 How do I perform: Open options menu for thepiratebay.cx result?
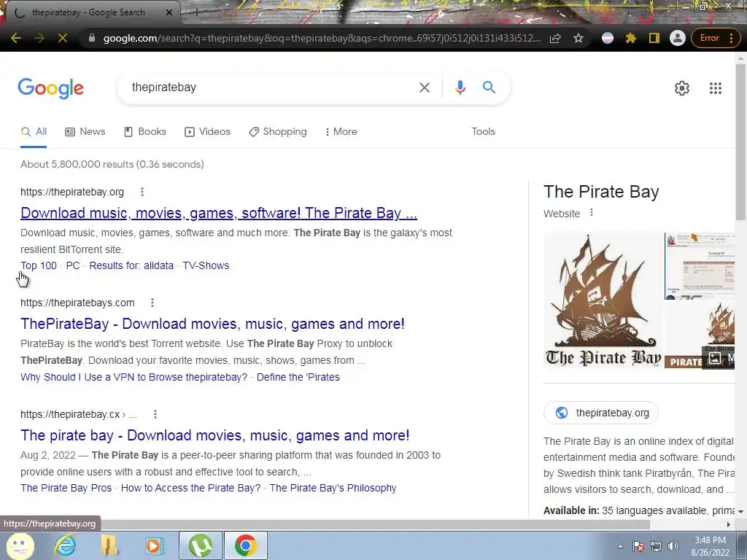pyautogui.click(x=155, y=414)
